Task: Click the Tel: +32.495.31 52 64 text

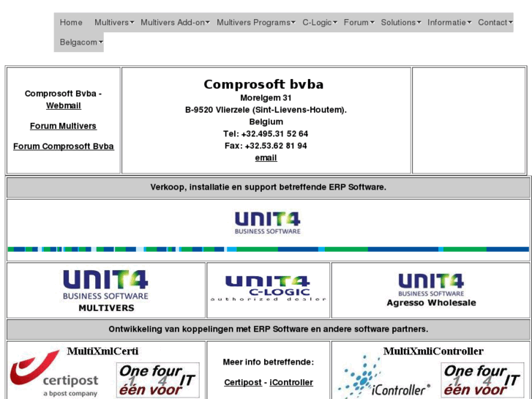Action: (x=266, y=134)
